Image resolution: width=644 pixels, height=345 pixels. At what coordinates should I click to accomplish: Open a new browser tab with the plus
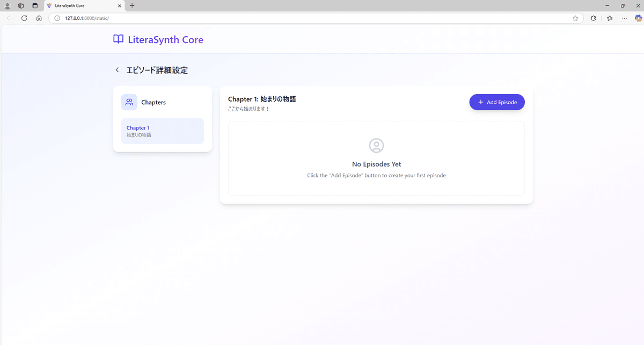(x=132, y=6)
